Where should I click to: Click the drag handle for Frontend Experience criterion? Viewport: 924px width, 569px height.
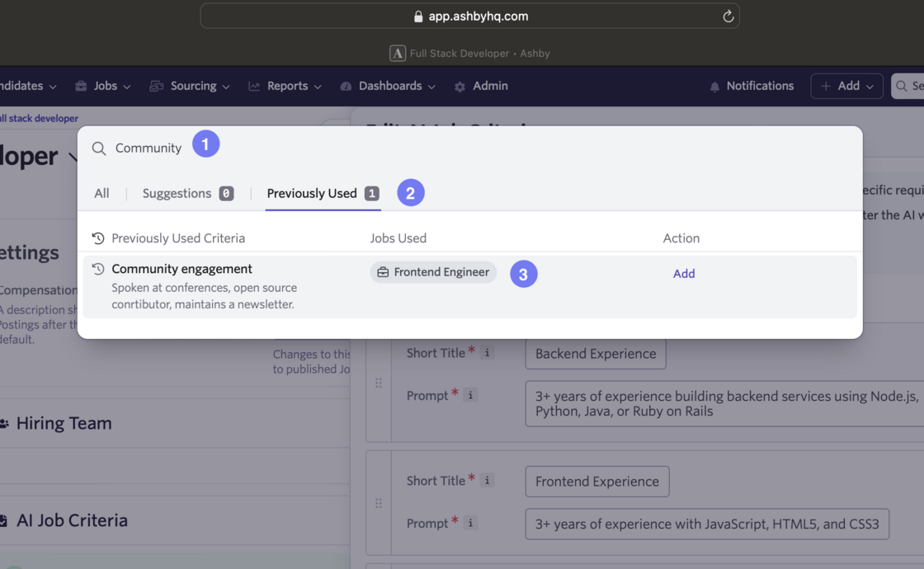[x=379, y=503]
